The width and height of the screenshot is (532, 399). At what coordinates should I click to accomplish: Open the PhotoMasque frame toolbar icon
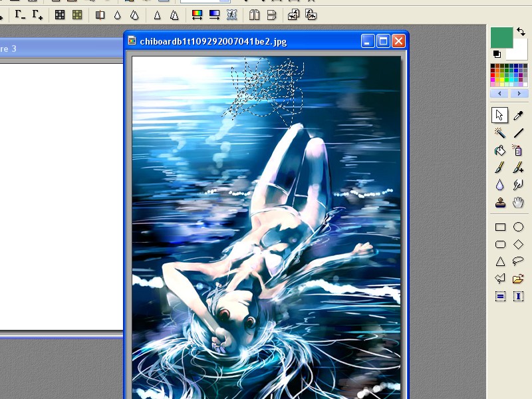231,15
